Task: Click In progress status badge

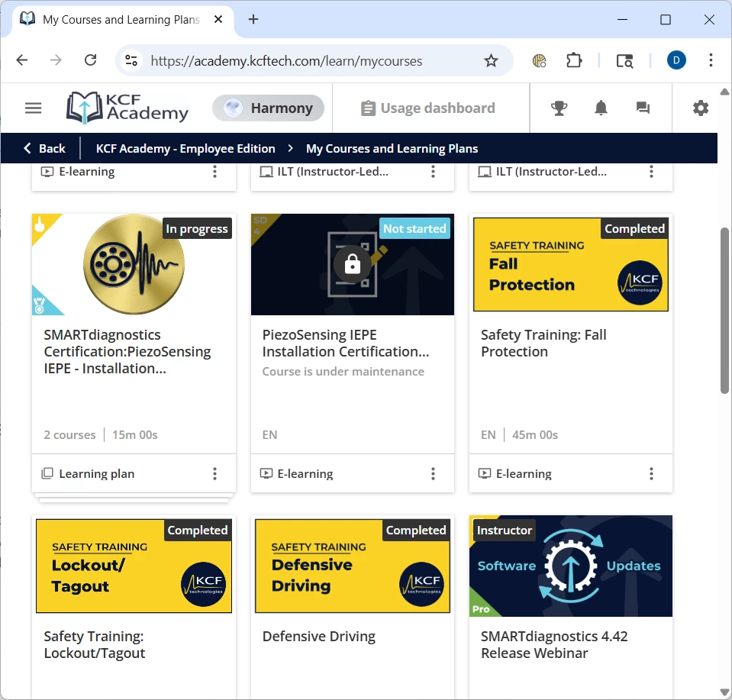Action: (x=197, y=228)
